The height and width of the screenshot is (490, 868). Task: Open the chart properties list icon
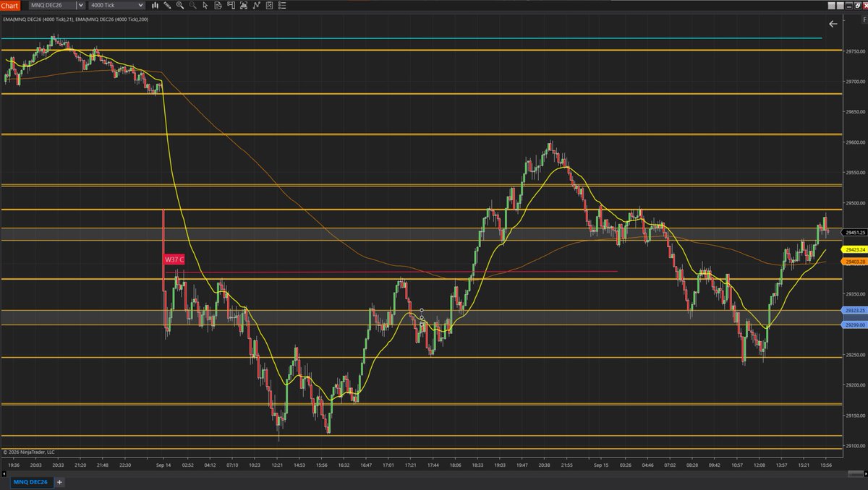tap(282, 5)
